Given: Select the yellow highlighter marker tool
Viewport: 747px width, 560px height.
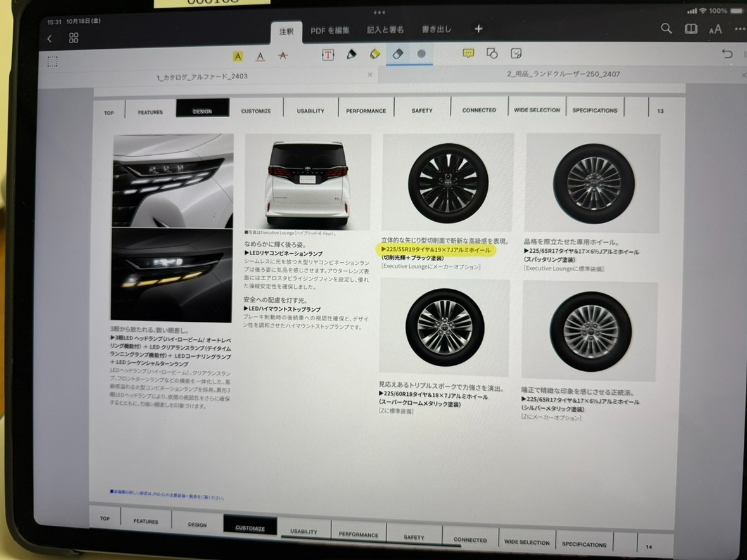Looking at the screenshot, I should click(375, 54).
